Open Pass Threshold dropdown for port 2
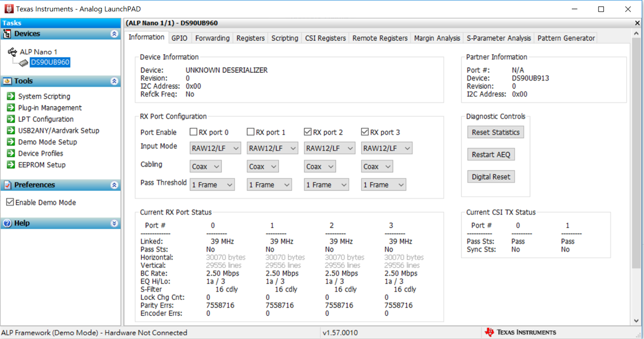Viewport: 644px width, 339px height. (326, 185)
